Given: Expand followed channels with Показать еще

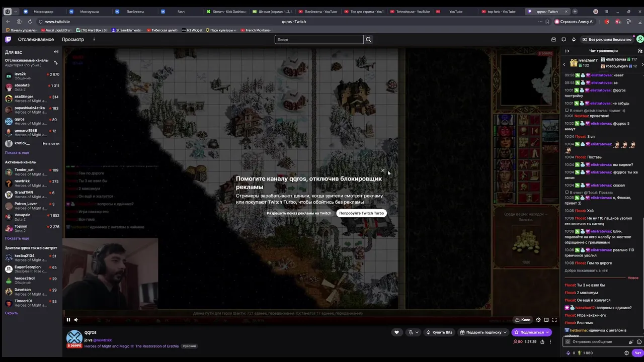Looking at the screenshot, I should 17,152.
